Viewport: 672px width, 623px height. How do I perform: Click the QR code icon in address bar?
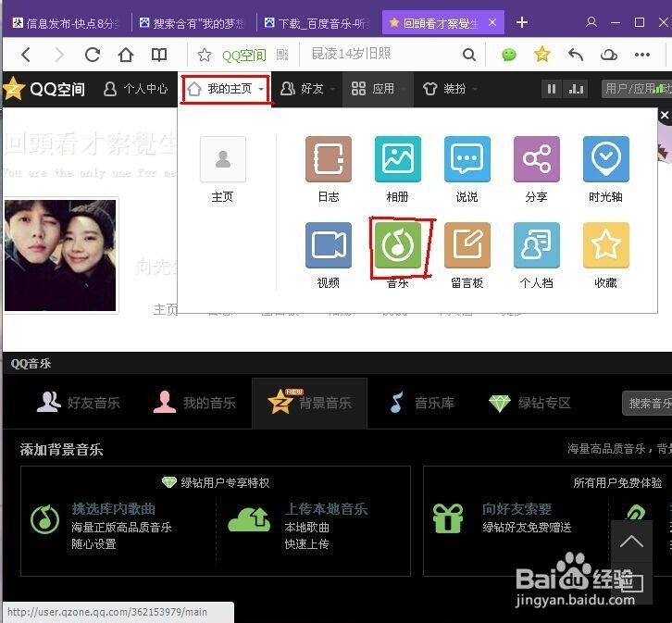click(x=282, y=55)
